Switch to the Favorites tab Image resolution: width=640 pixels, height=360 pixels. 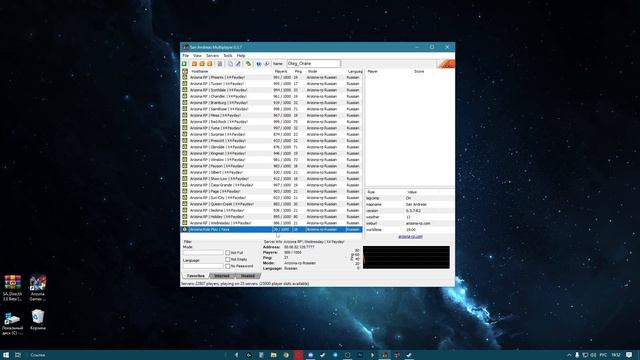[x=196, y=276]
